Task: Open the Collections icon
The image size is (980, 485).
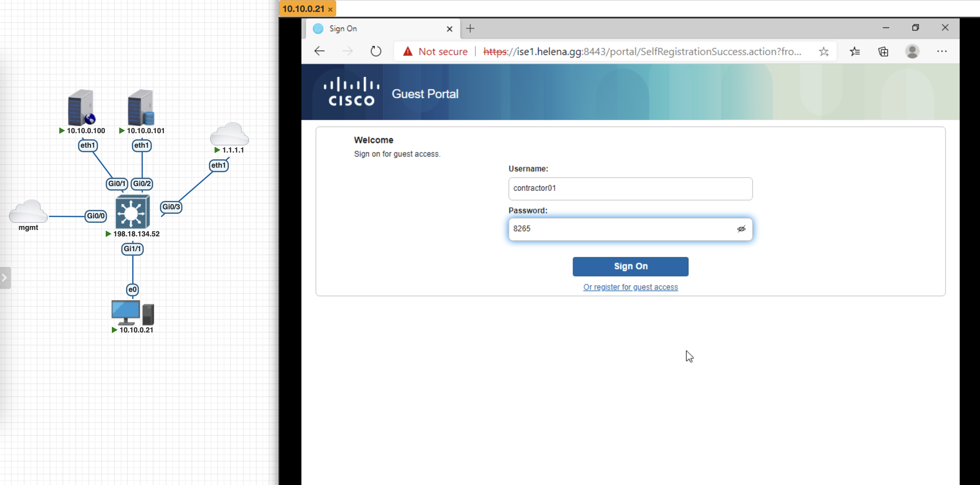Action: coord(883,51)
